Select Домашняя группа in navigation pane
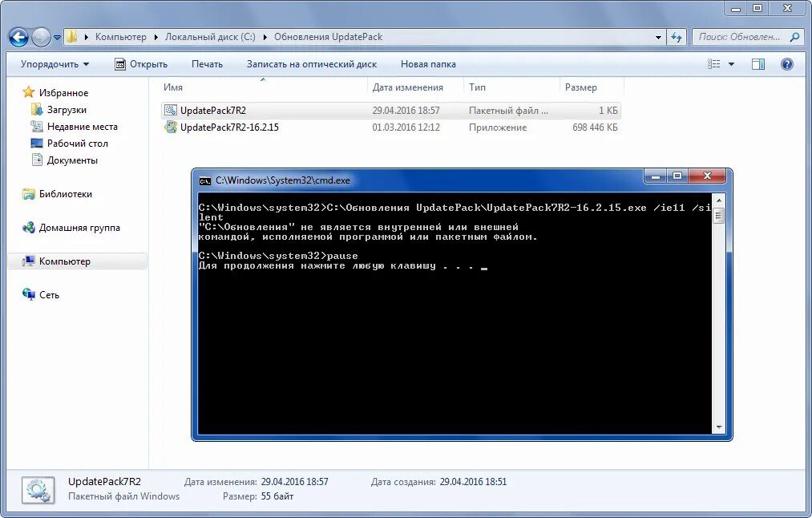The width and height of the screenshot is (812, 518). tap(79, 228)
